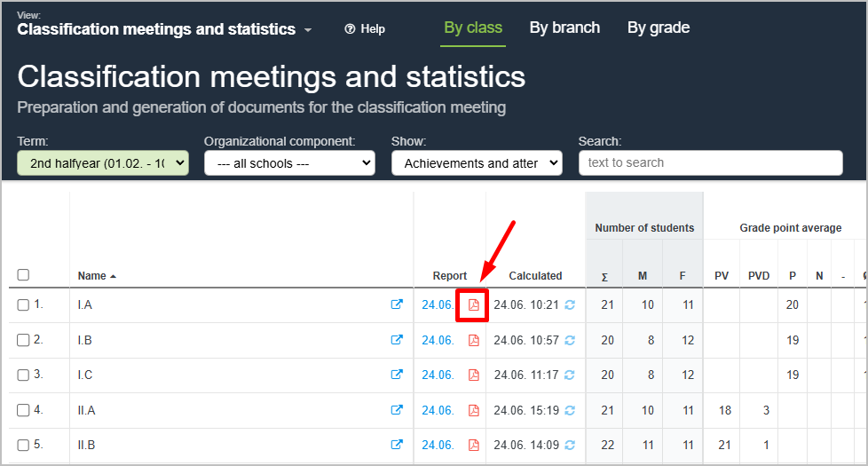The height and width of the screenshot is (466, 868).
Task: Expand the Term dropdown
Action: tap(103, 163)
